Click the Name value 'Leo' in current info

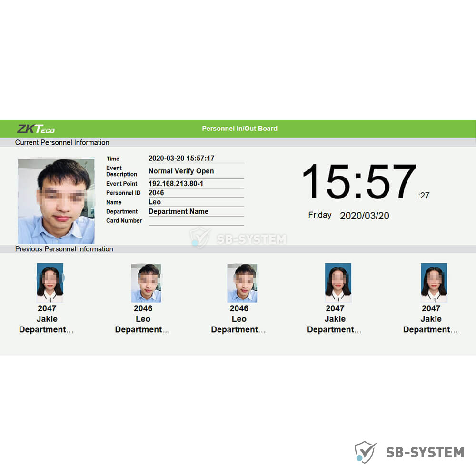pos(155,202)
